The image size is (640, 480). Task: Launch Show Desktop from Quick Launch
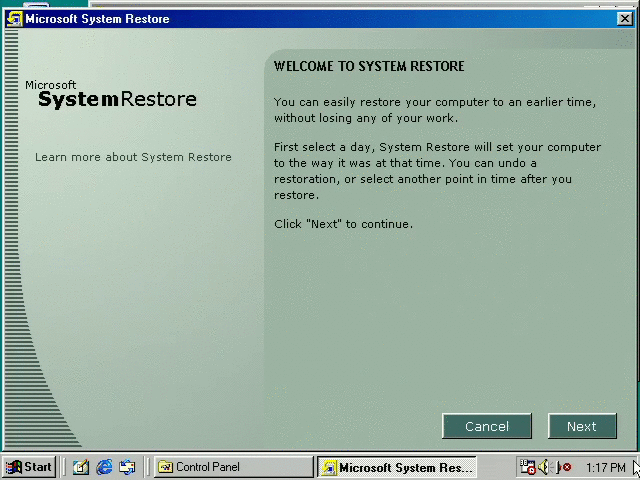coord(80,467)
